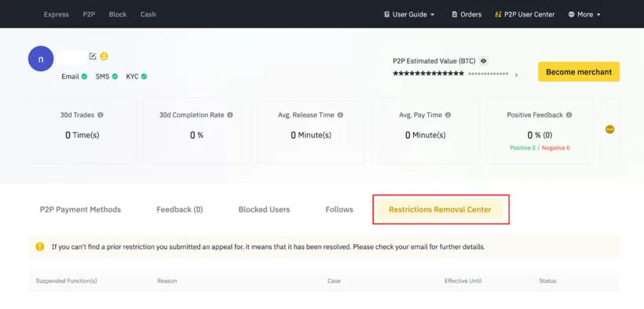Open the Block menu item
The width and height of the screenshot is (644, 309).
pyautogui.click(x=118, y=14)
